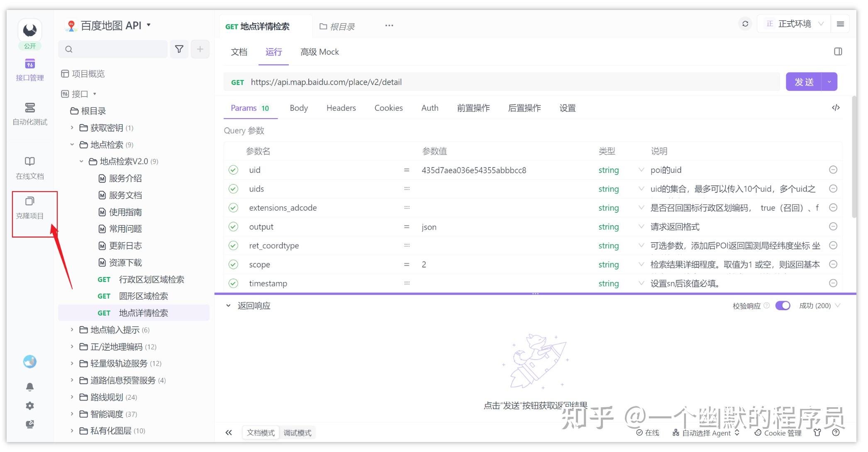Screen dimensions: 868x452
Task: Expand the 路线规划 folder
Action: pos(72,397)
